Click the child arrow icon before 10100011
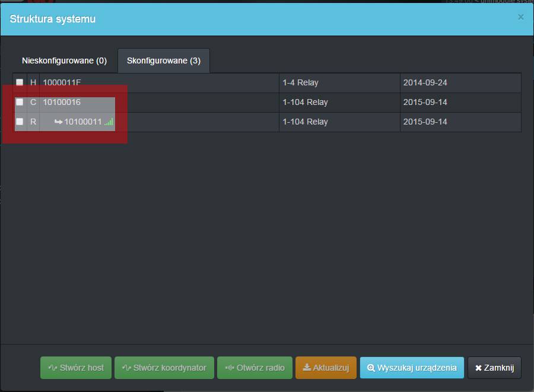Image resolution: width=534 pixels, height=392 pixels. (x=58, y=122)
